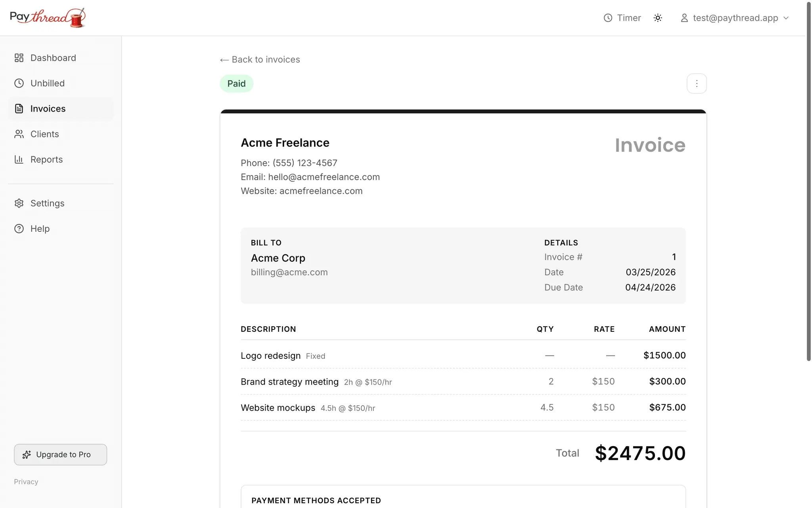The image size is (812, 508).
Task: Click the $300.00 amount
Action: [x=667, y=381]
